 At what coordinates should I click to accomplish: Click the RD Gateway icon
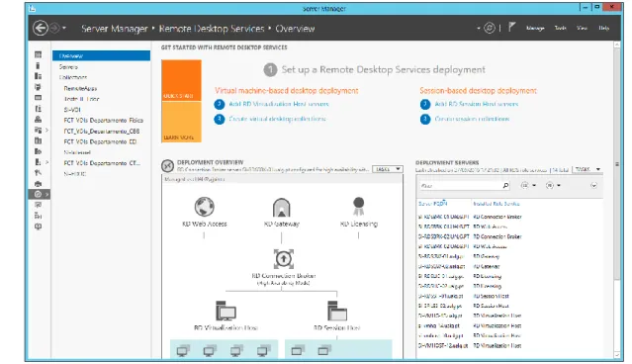click(281, 208)
